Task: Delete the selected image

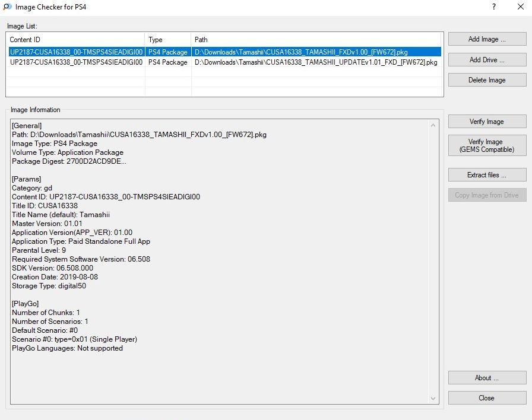Action: pos(487,80)
